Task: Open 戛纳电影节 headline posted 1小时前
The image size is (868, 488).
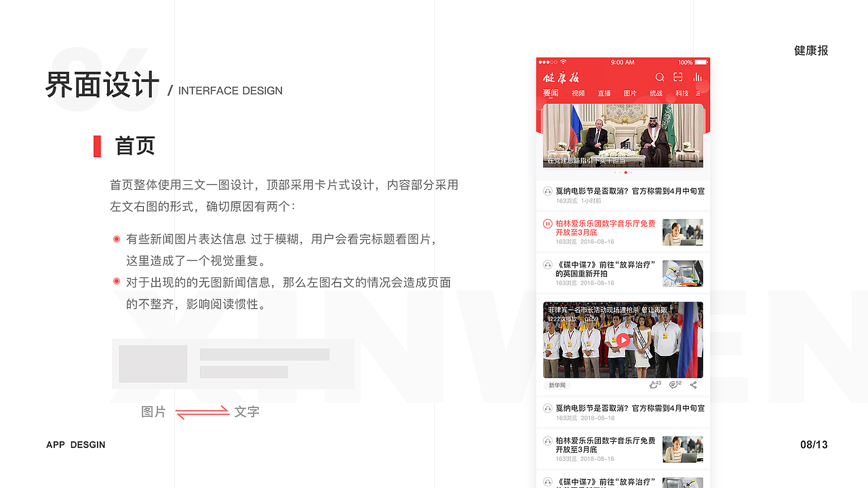Action: (x=630, y=191)
